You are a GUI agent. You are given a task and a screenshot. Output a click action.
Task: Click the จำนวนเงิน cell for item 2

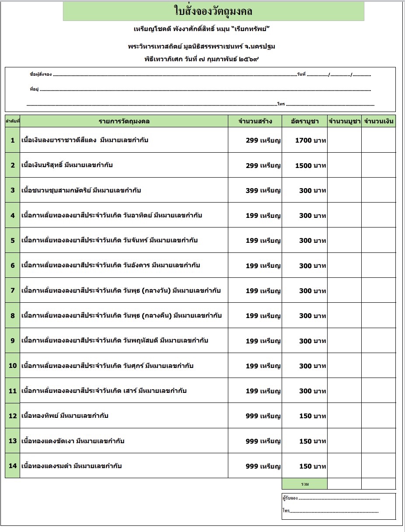[378, 165]
